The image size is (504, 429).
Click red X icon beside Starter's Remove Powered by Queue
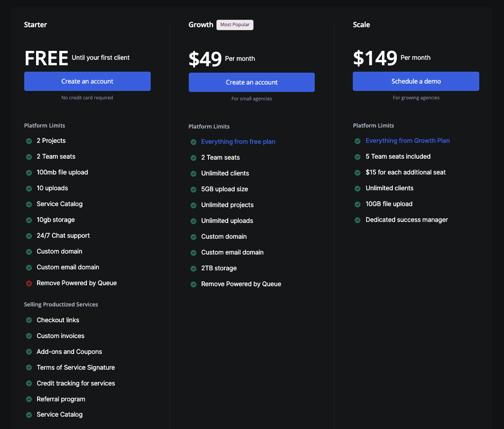click(29, 283)
